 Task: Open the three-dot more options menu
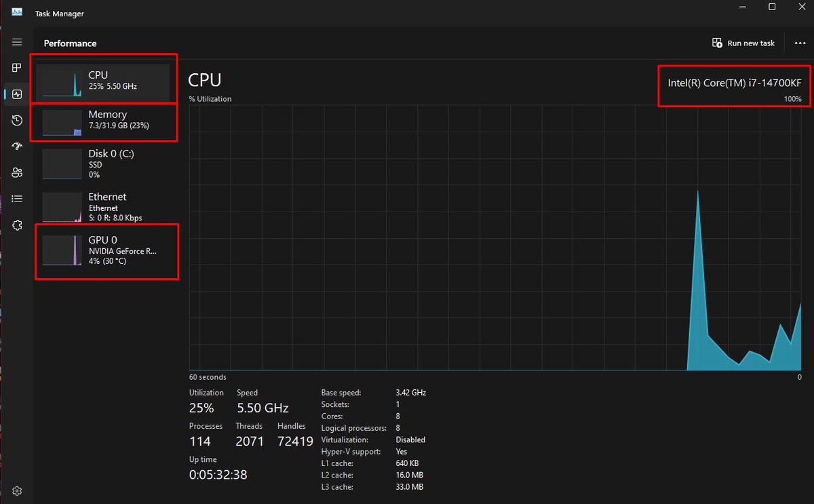(799, 43)
